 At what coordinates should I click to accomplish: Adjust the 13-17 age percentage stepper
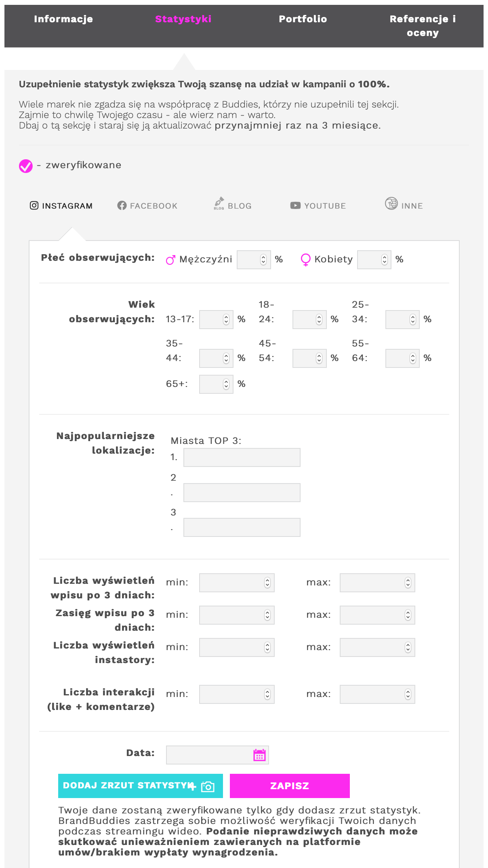pyautogui.click(x=226, y=319)
